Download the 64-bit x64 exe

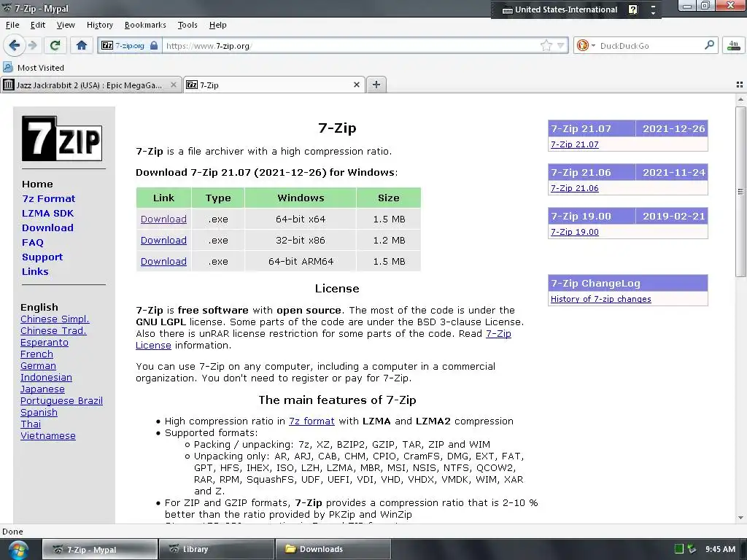point(163,219)
